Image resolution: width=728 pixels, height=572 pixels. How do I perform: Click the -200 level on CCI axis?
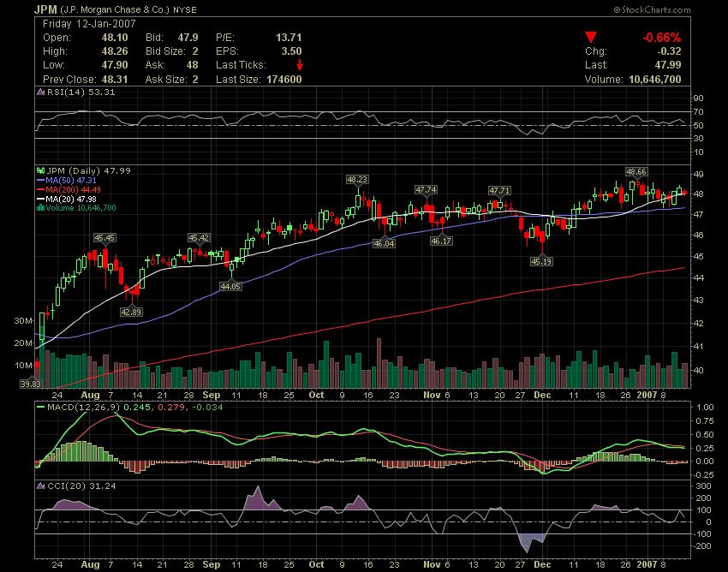coord(701,546)
